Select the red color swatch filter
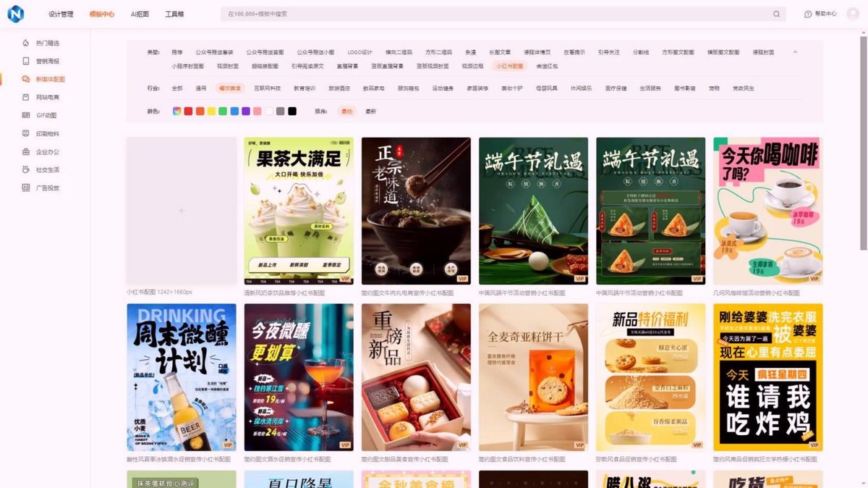The height and width of the screenshot is (488, 868). 188,110
